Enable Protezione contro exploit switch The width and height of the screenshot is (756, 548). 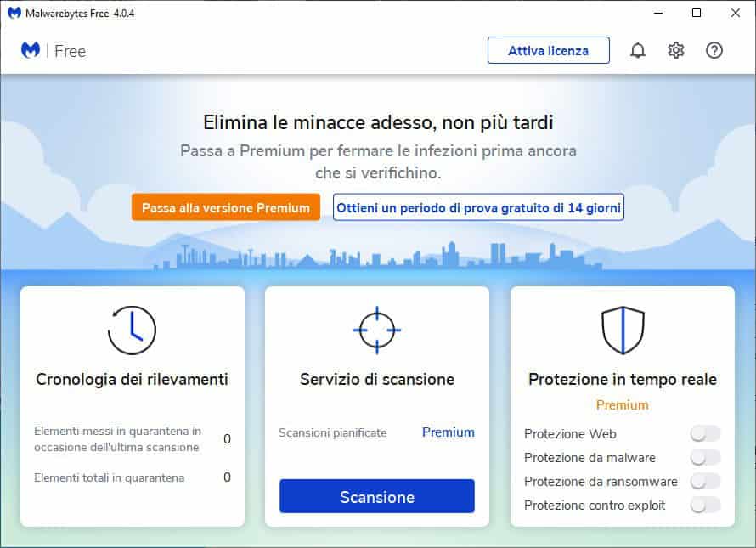pos(705,506)
